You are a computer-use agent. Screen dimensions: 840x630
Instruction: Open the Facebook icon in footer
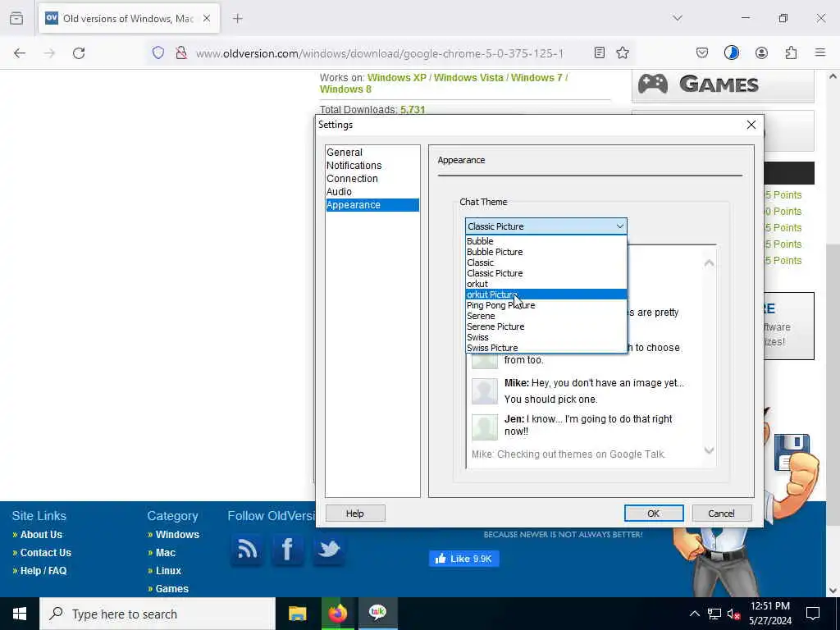[x=288, y=550]
